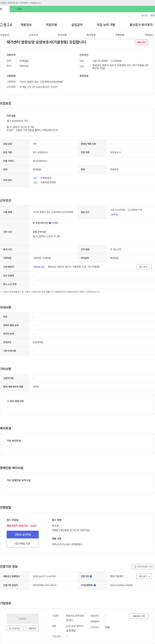Click the 창원고용센터 text

click(x=117, y=576)
